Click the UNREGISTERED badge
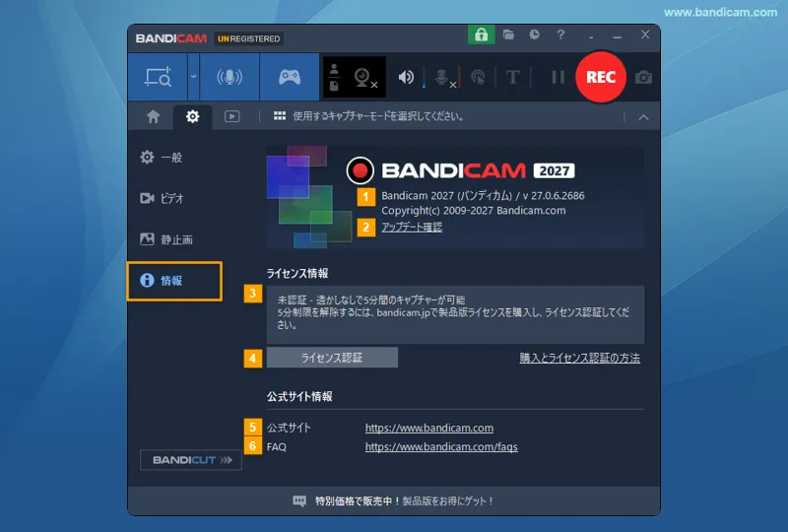 tap(249, 38)
